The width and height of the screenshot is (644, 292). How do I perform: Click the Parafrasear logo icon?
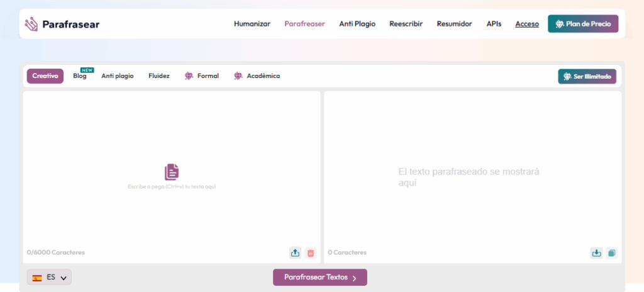point(31,24)
